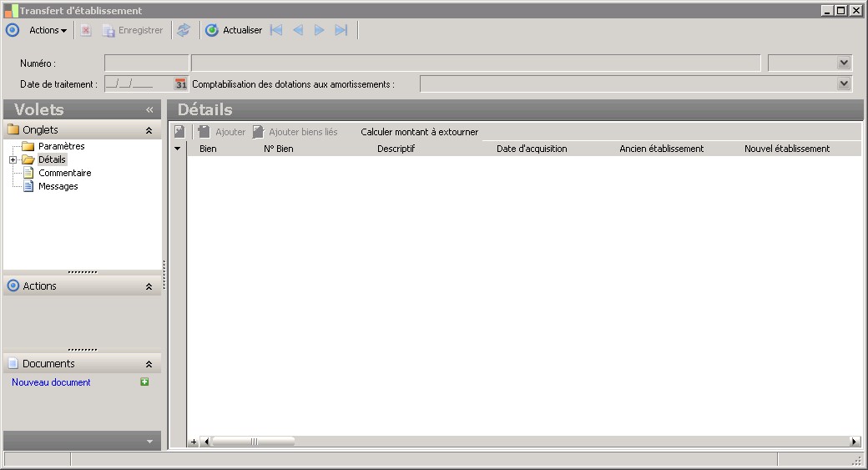Open Comptabilisation des dotations dropdown
Viewport: 868px width, 470px height.
coord(844,84)
